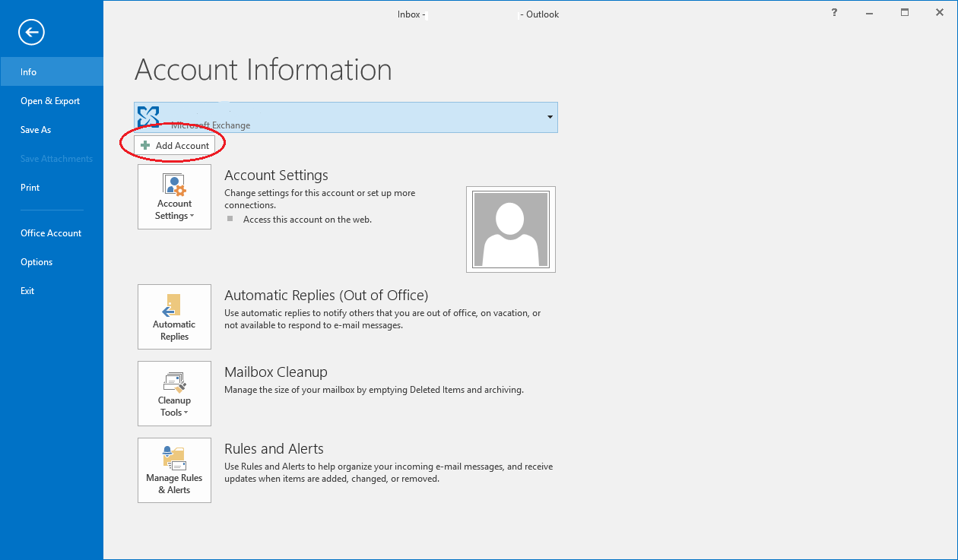Screen dimensions: 958x560
Task: Open the Account Settings button
Action: point(174,197)
